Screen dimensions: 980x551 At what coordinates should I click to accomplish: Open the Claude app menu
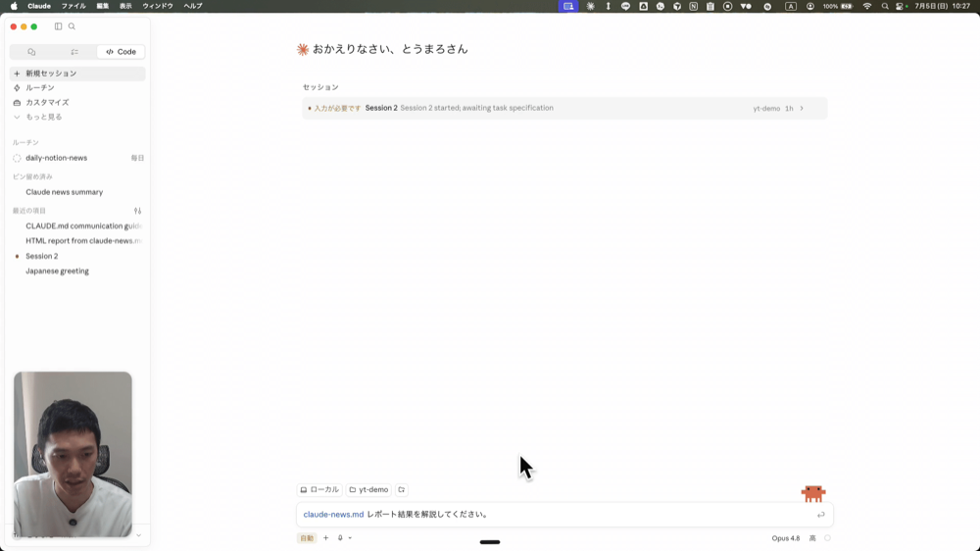(39, 6)
